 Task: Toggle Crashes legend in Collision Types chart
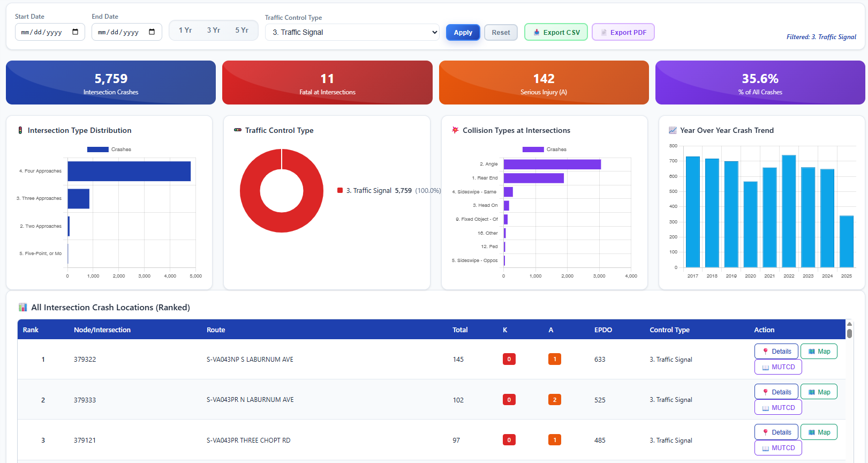(x=544, y=150)
